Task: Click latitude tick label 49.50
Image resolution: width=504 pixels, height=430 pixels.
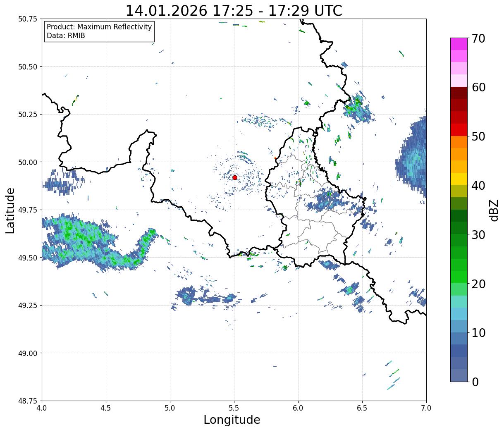Action: click(x=28, y=258)
